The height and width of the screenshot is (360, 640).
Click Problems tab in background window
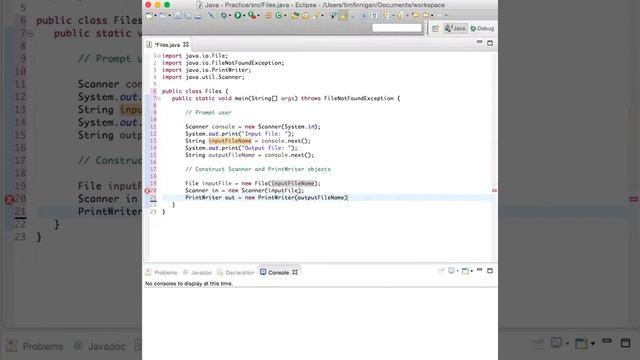[x=35, y=347]
